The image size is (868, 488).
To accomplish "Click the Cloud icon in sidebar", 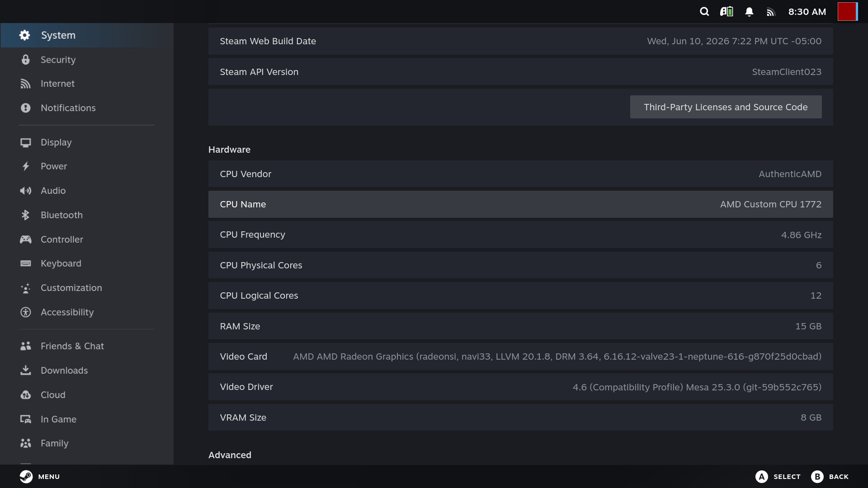I will (25, 395).
